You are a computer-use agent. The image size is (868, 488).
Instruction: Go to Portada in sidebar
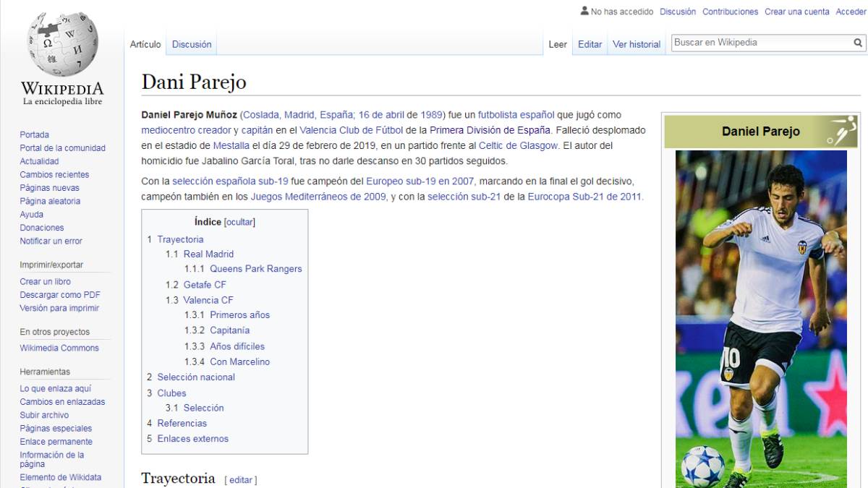[x=35, y=134]
